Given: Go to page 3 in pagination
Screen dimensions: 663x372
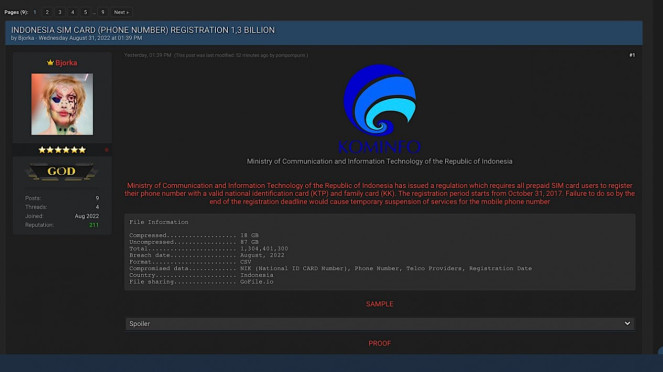Looking at the screenshot, I should click(x=60, y=12).
